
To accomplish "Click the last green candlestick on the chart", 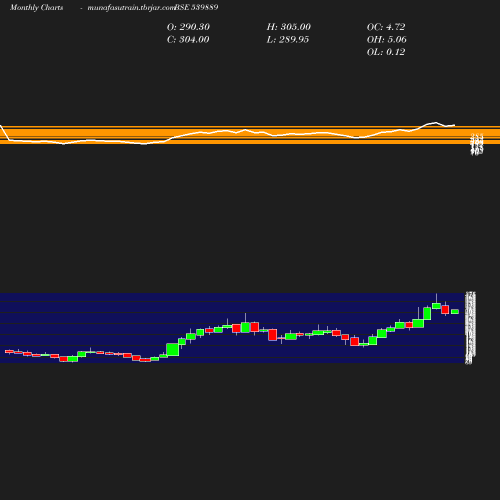I will coord(455,311).
